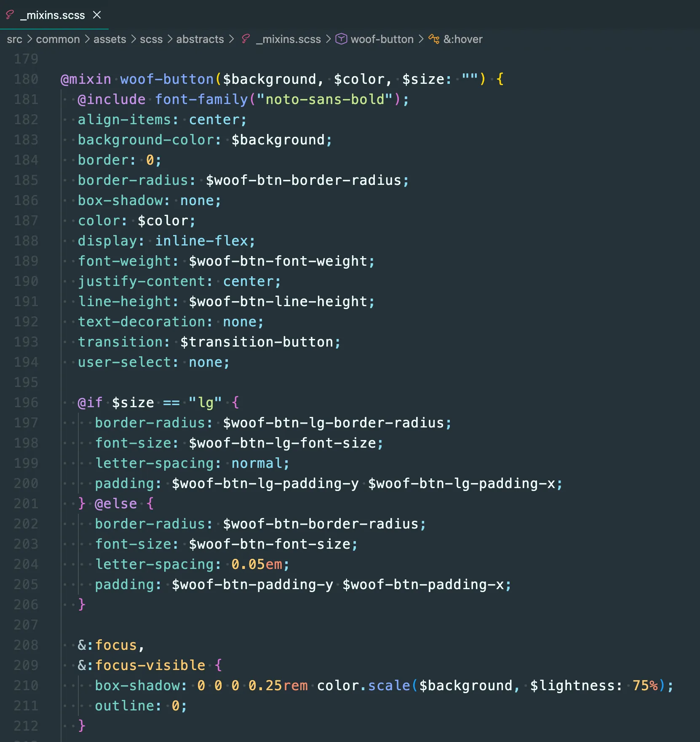The image size is (700, 742).
Task: Click "lg" string on line 196
Action: 205,403
